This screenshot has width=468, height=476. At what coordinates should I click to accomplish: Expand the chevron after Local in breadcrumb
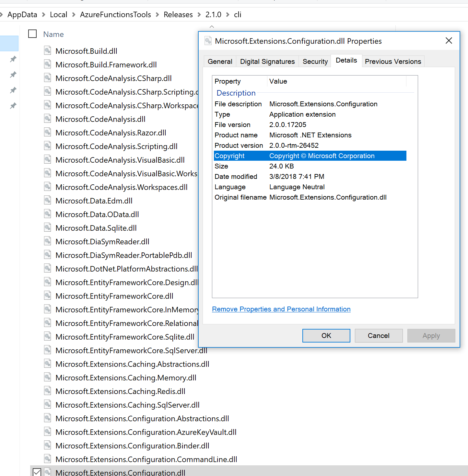74,15
